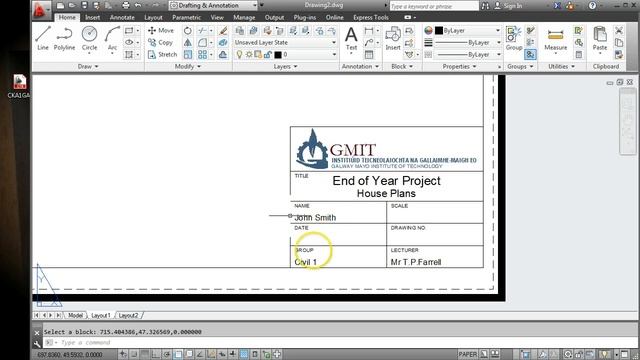This screenshot has height=360, width=640.
Task: Select the Polyline tool
Action: (64, 38)
